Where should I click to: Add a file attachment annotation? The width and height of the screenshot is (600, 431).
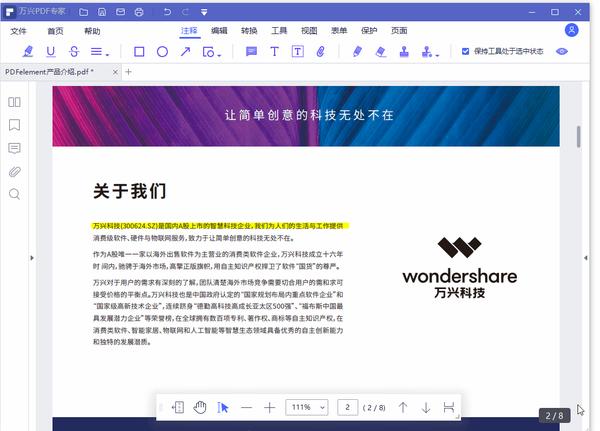321,51
